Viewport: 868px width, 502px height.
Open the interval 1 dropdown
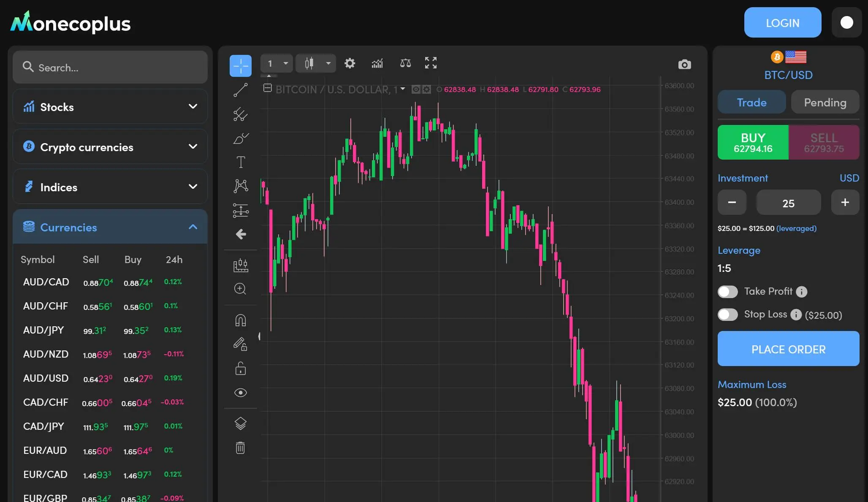[x=277, y=63]
